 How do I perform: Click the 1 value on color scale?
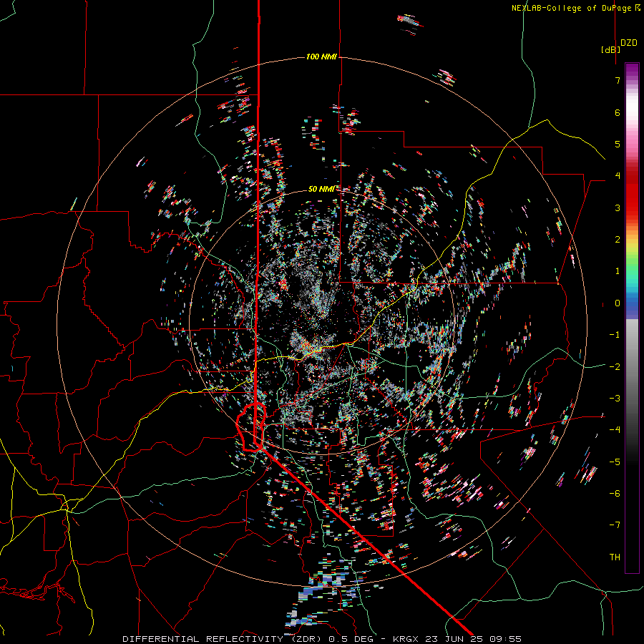point(618,271)
